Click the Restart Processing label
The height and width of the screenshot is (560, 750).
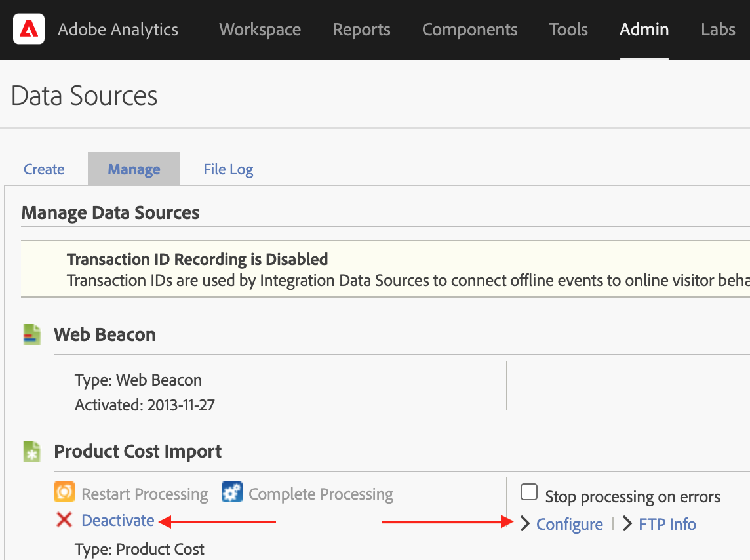[x=144, y=494]
